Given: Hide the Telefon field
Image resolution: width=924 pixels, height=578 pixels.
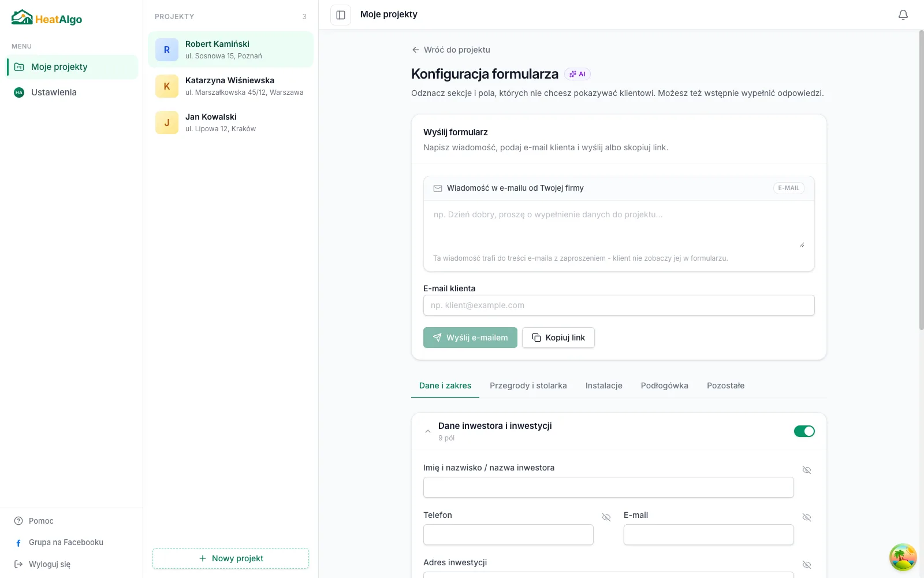Looking at the screenshot, I should coord(606,517).
